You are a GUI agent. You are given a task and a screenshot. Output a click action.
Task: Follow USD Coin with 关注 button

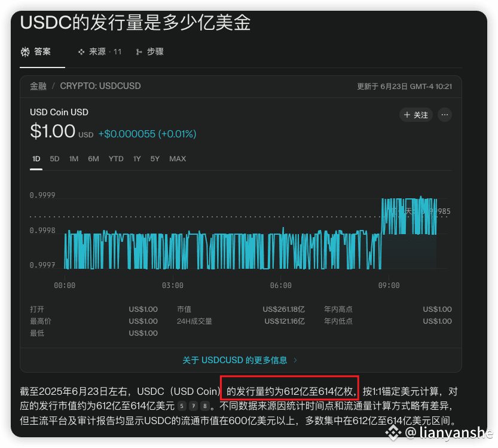[415, 115]
